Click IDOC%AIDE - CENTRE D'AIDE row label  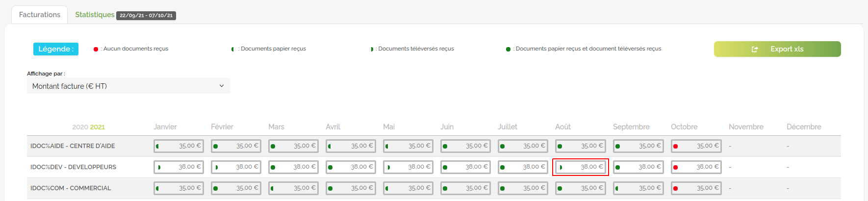click(x=73, y=146)
